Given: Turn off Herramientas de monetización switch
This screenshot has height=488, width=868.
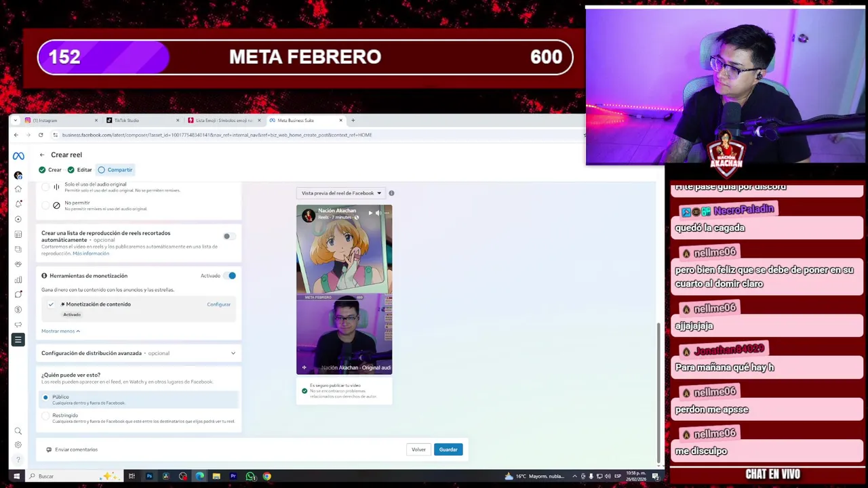Looking at the screenshot, I should [230, 276].
